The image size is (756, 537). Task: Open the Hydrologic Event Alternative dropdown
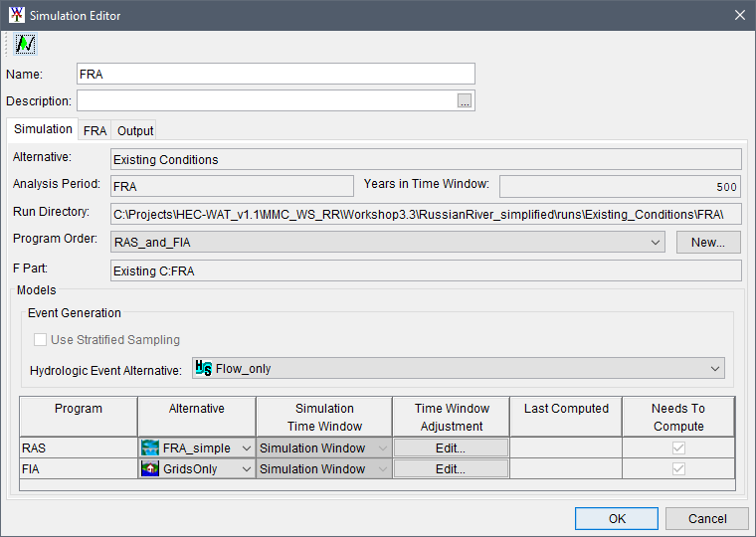click(x=715, y=369)
